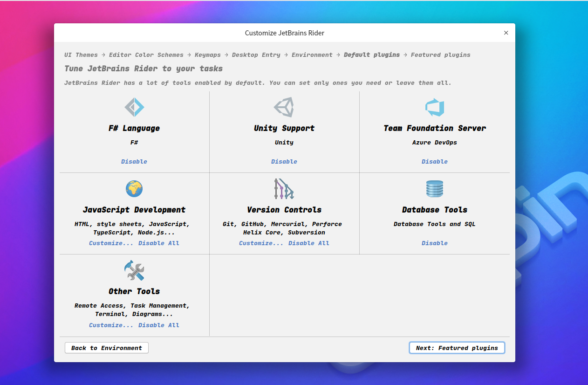Open Customize options for Other Tools
Image resolution: width=588 pixels, height=385 pixels.
(x=111, y=325)
